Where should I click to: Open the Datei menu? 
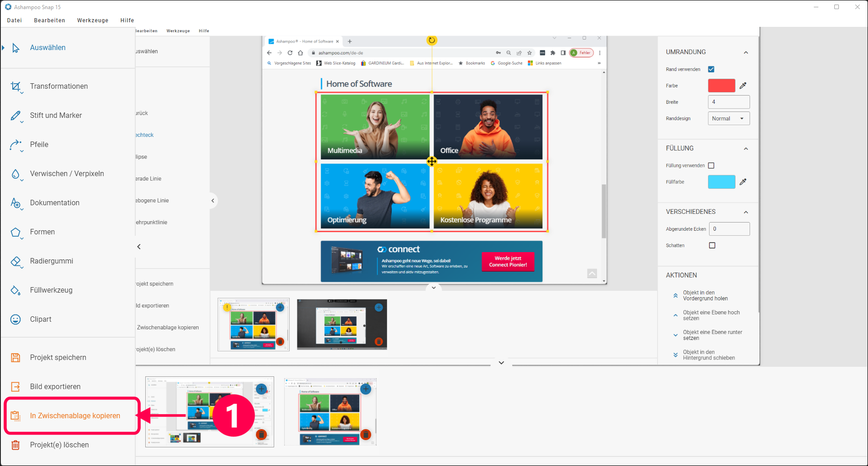click(x=15, y=20)
